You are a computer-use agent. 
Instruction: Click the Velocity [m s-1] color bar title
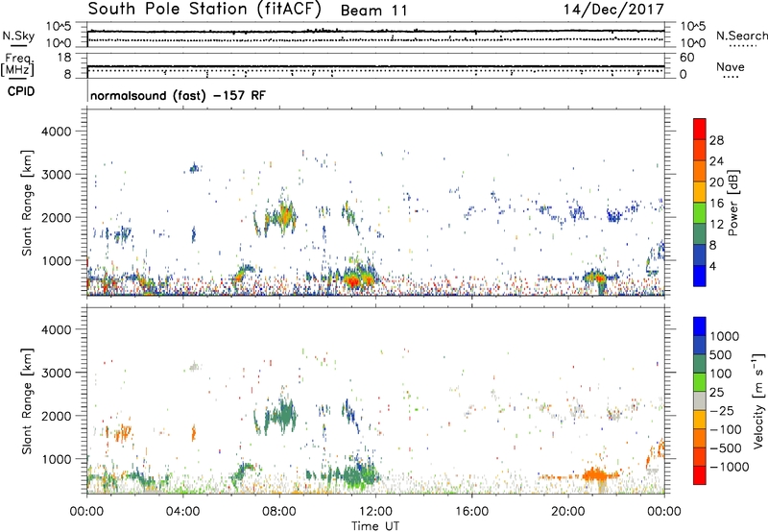pyautogui.click(x=758, y=400)
